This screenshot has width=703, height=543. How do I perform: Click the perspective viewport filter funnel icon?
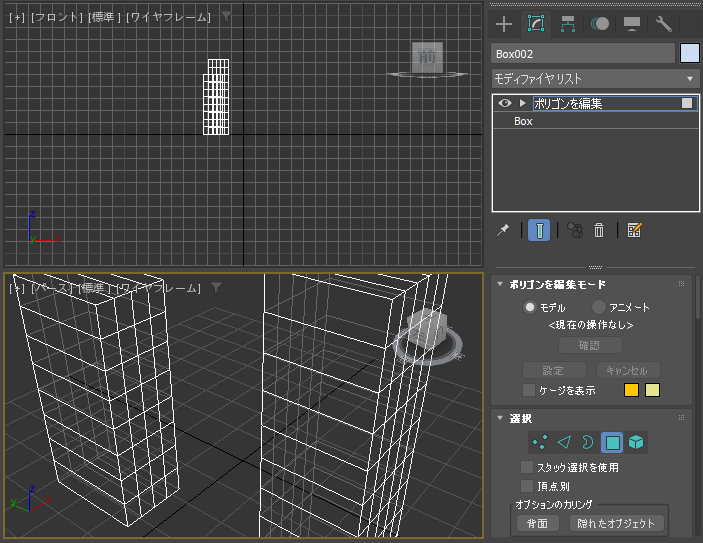217,287
